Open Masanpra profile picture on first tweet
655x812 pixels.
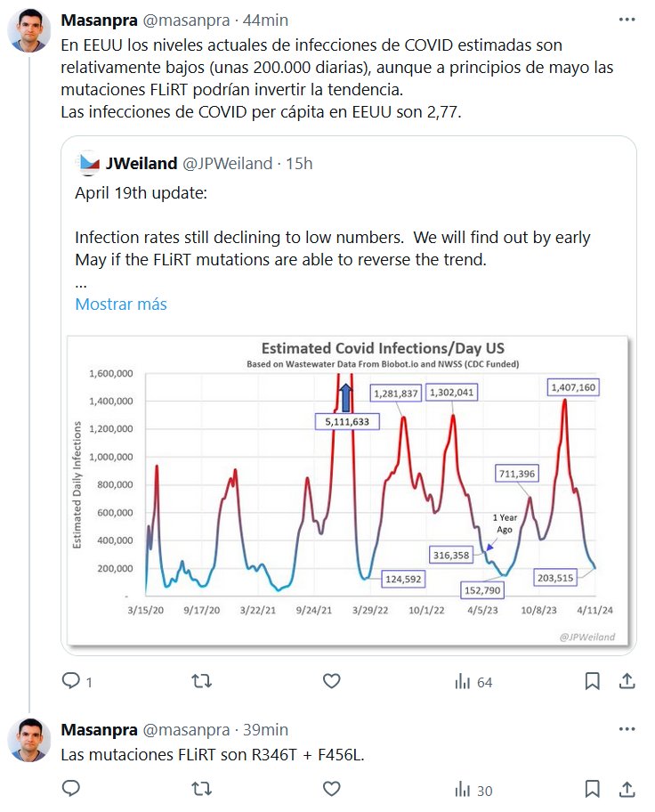tap(29, 31)
